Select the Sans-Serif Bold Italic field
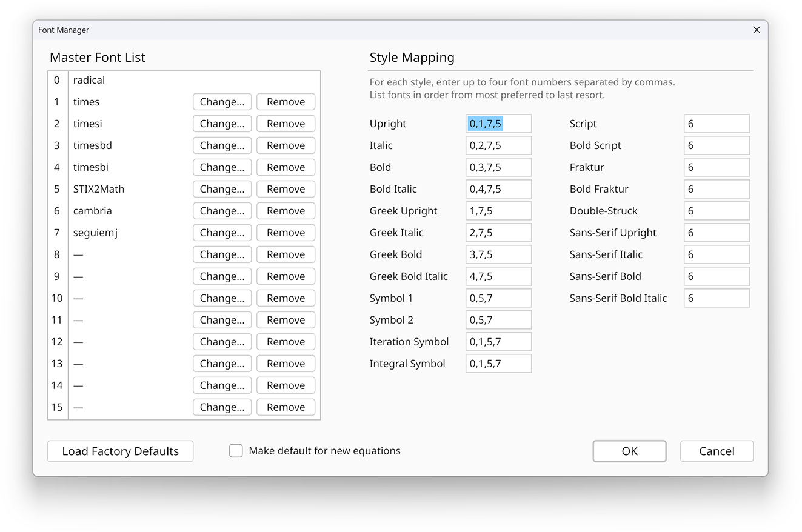Viewport: 802px width, 532px height. pyautogui.click(x=717, y=298)
